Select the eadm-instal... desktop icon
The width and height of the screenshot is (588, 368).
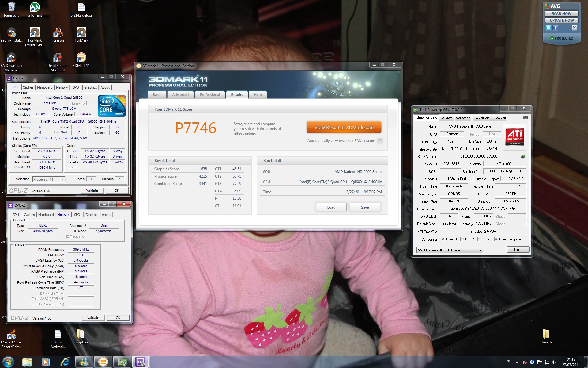click(x=12, y=35)
